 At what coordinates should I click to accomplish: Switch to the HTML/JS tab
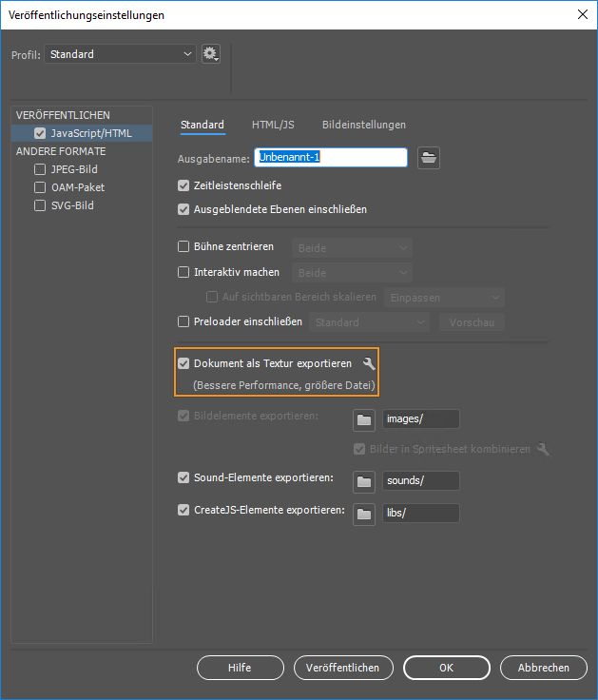point(273,125)
